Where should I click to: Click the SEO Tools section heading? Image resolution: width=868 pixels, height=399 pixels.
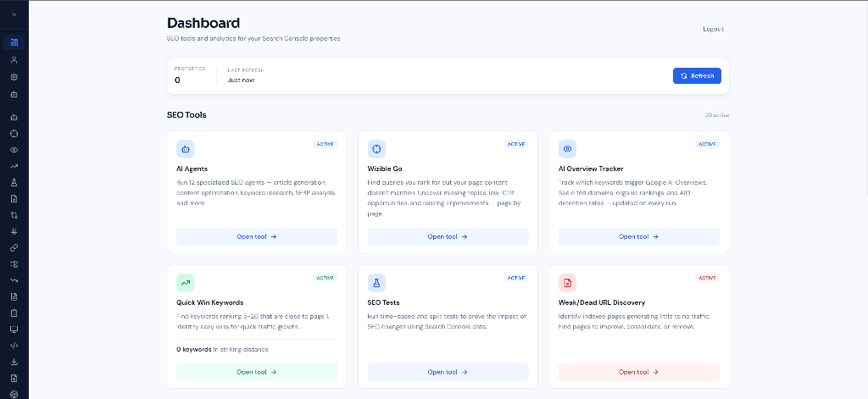click(x=186, y=115)
